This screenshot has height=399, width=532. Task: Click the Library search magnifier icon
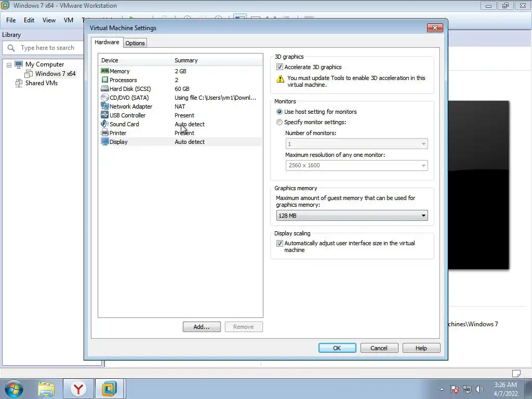coord(11,48)
